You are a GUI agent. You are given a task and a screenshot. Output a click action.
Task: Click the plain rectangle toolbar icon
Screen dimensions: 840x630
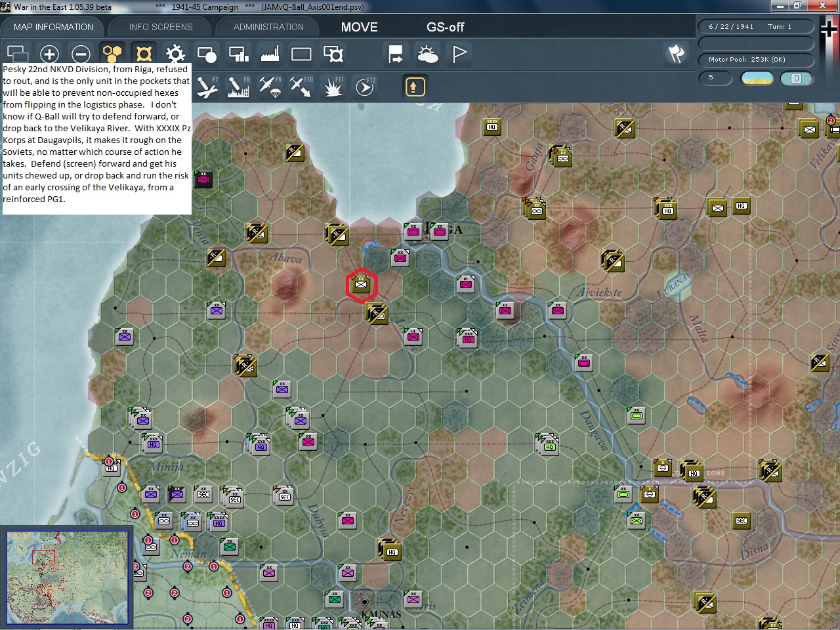(x=301, y=54)
